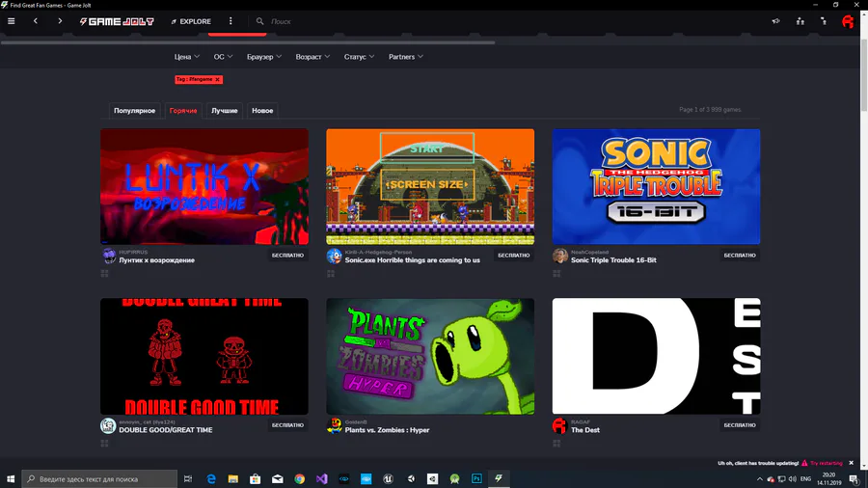The image size is (868, 488).
Task: Switch to the Новое tab
Action: click(x=262, y=111)
